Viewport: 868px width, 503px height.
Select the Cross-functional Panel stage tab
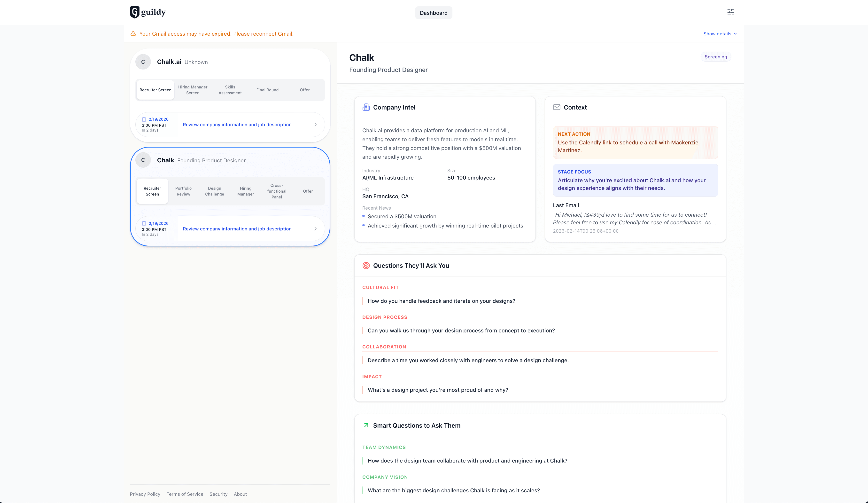277,191
